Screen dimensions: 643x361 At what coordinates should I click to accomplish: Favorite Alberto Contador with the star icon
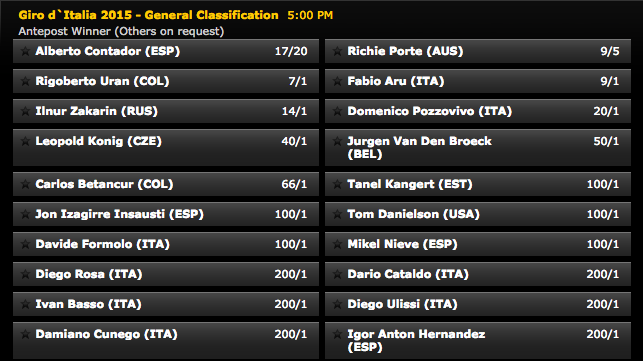[25, 51]
